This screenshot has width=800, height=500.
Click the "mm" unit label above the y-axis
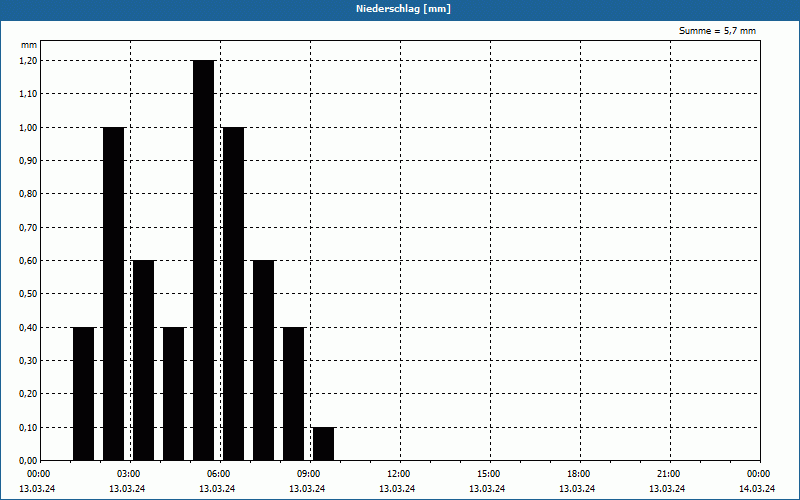(x=29, y=45)
